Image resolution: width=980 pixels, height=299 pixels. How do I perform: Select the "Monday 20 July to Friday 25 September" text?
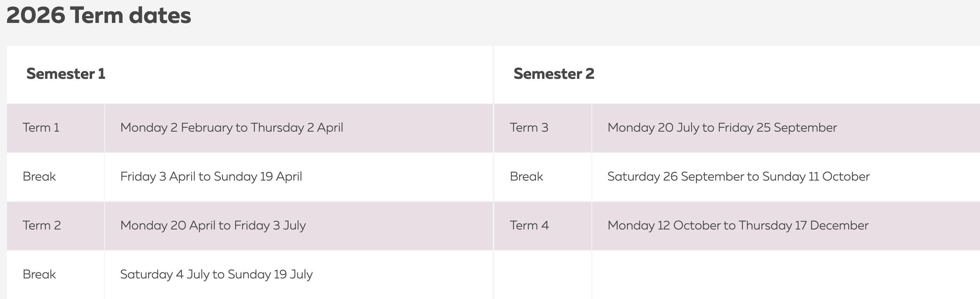(722, 128)
